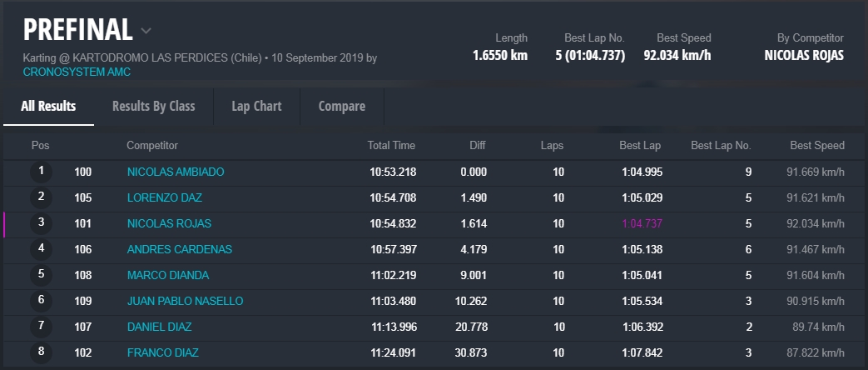This screenshot has height=370, width=868.
Task: Switch to the Lap Chart tab
Action: [x=256, y=106]
